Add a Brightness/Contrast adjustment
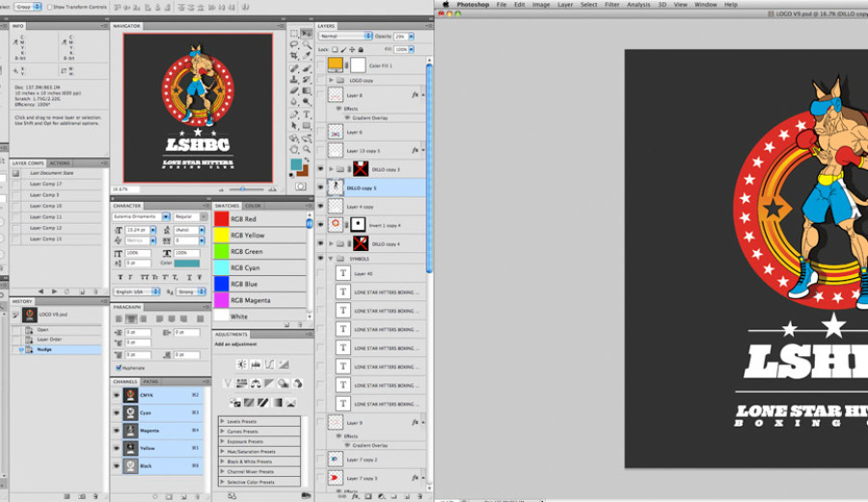This screenshot has width=868, height=502. tap(242, 364)
